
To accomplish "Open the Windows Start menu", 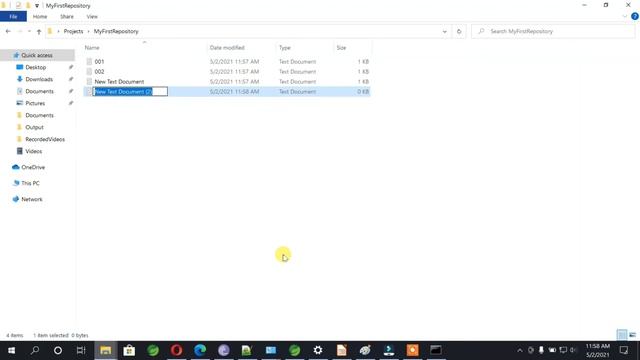I will coord(11,350).
